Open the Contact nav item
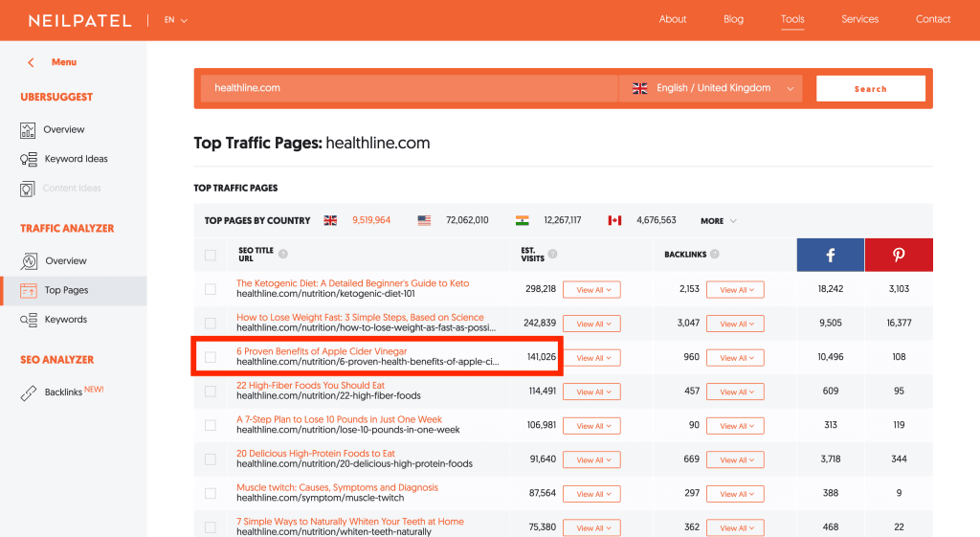Image resolution: width=980 pixels, height=537 pixels. [x=933, y=19]
